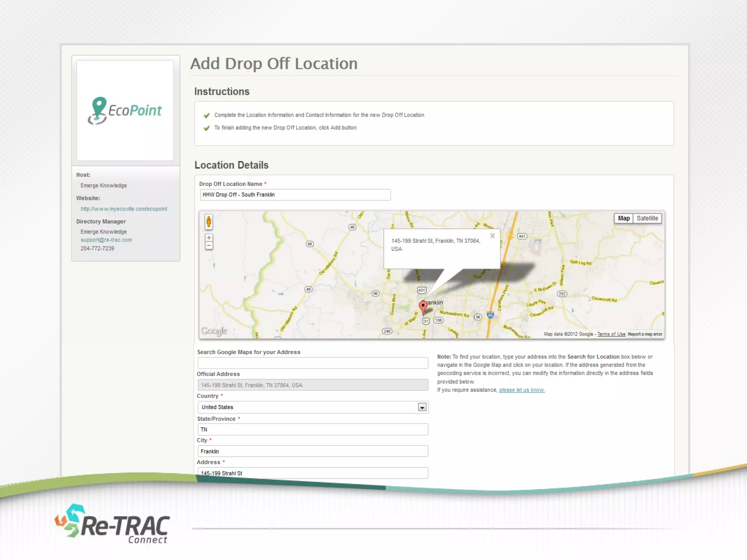
Task: Zoom in with map plus button
Action: click(x=209, y=238)
